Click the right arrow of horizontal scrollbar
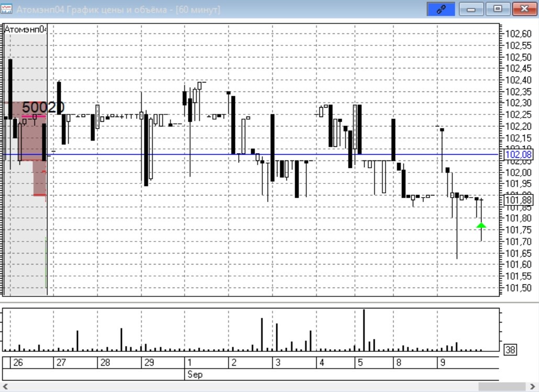This screenshot has width=539, height=392. click(533, 387)
